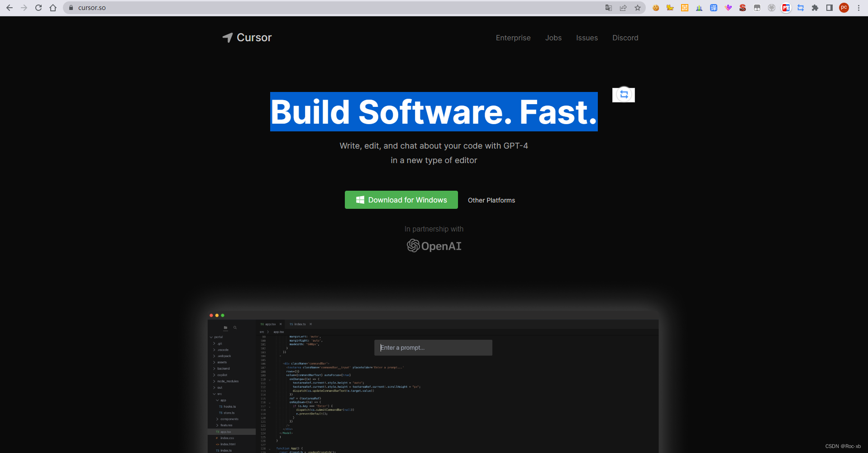Open the translate icon in the address bar
The height and width of the screenshot is (453, 868).
tap(609, 8)
